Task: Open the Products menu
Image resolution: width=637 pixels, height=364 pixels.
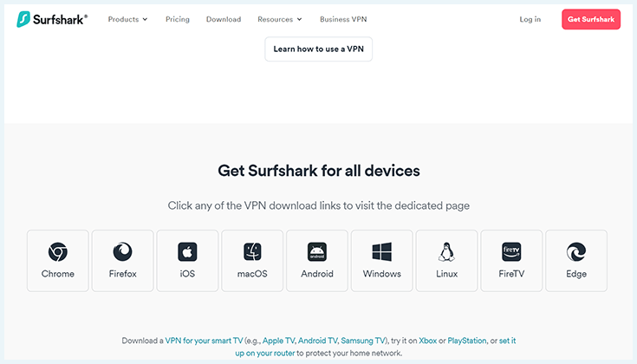Action: click(127, 19)
